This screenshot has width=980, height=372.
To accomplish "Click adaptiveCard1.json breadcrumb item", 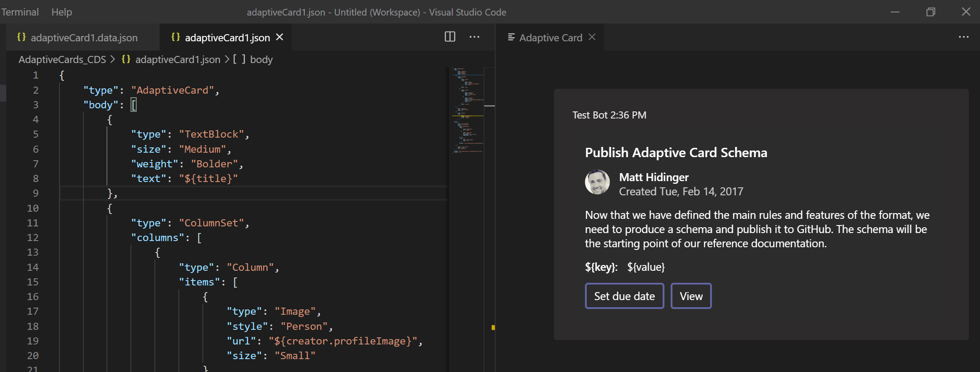I will (178, 59).
